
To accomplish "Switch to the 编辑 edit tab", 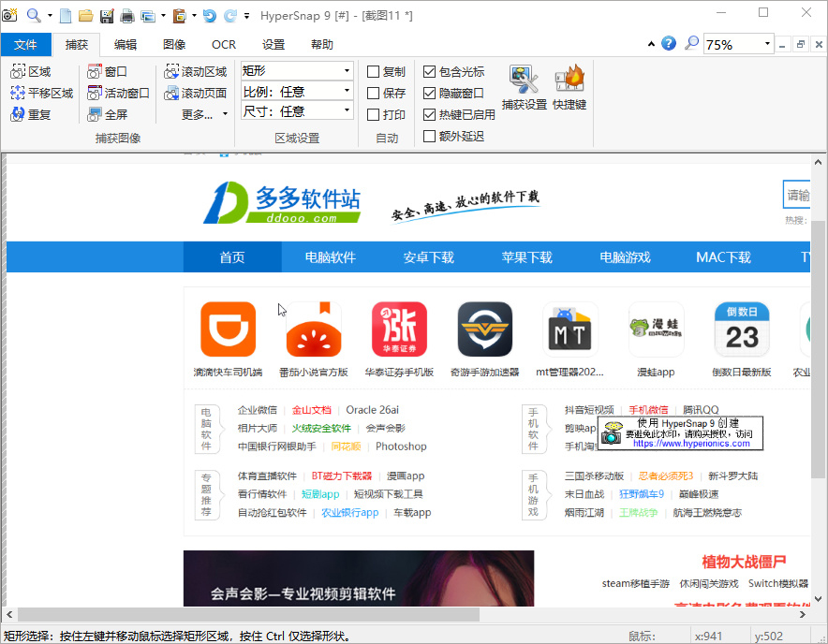I will coord(126,44).
